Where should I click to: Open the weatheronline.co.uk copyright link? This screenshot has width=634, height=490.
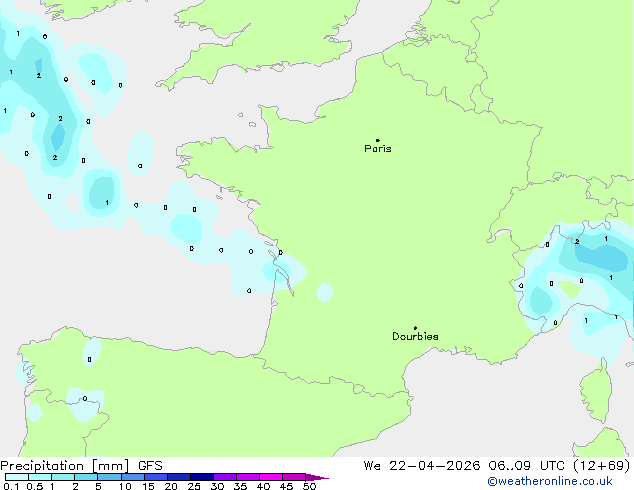click(549, 481)
